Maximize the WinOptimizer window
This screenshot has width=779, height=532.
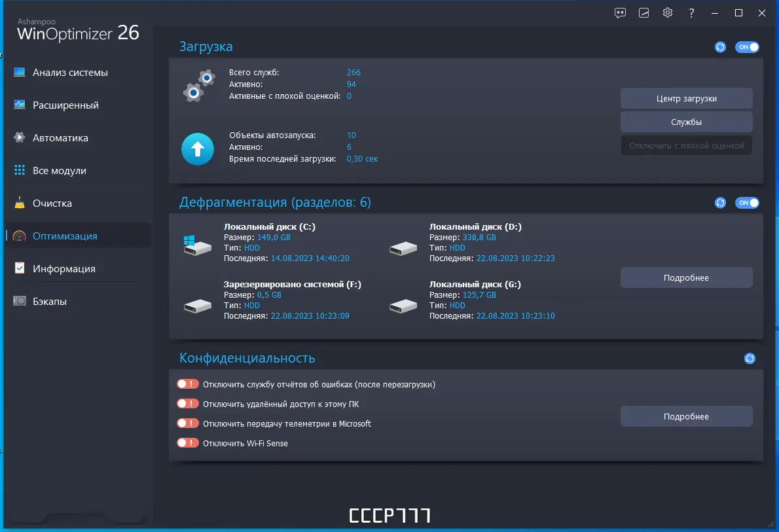click(738, 13)
